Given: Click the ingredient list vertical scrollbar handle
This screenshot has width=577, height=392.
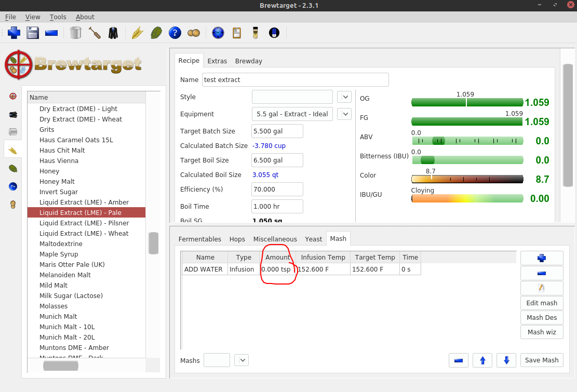Looking at the screenshot, I should click(x=153, y=243).
